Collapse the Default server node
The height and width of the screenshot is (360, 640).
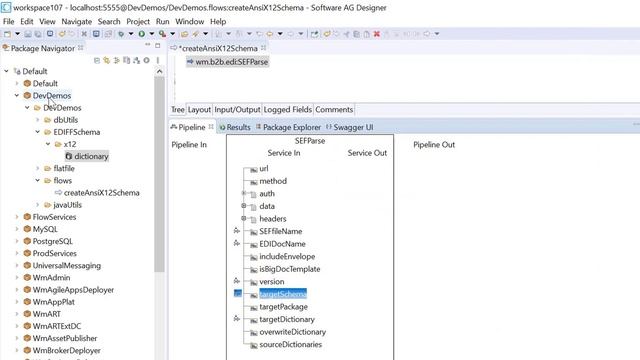7,71
